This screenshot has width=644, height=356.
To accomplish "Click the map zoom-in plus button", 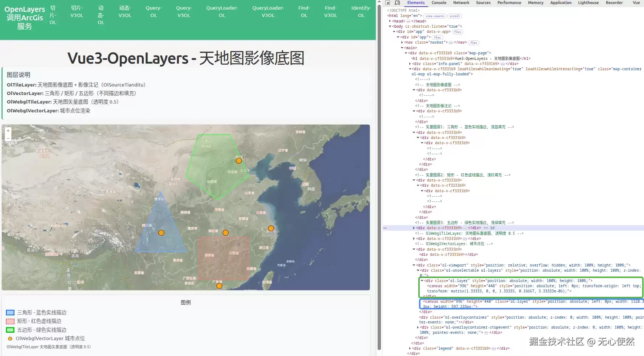I will pos(8,130).
